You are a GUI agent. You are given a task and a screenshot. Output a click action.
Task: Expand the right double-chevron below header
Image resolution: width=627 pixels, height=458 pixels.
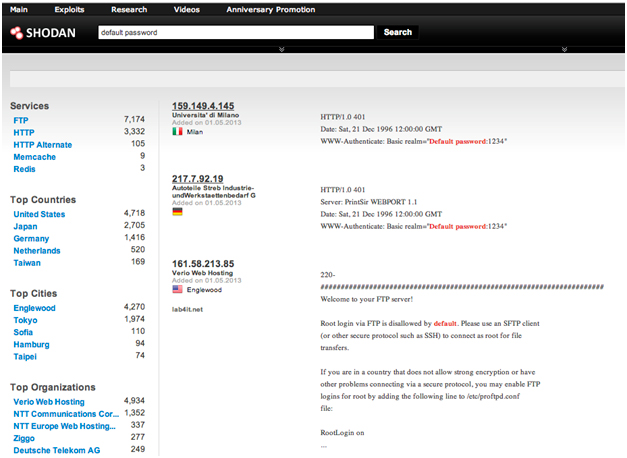tap(564, 49)
